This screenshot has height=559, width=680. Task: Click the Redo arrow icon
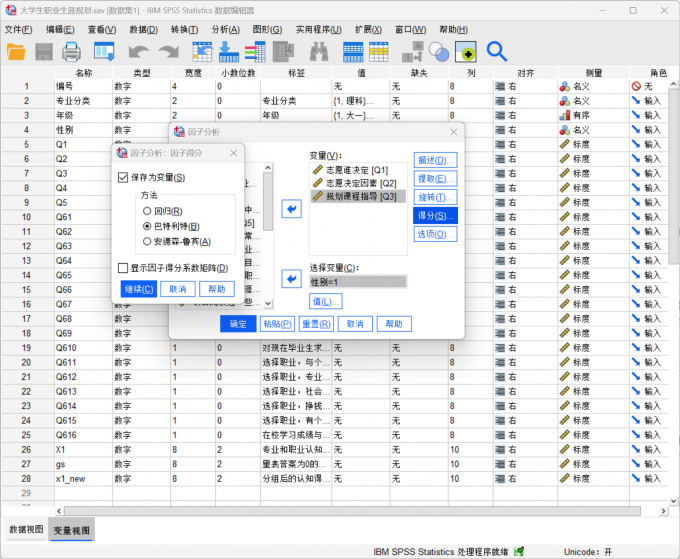tap(169, 52)
